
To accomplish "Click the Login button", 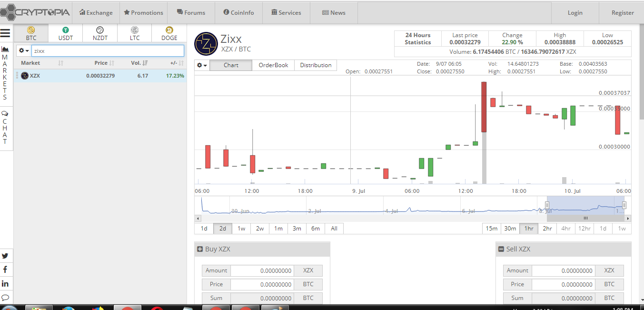I will pos(575,13).
